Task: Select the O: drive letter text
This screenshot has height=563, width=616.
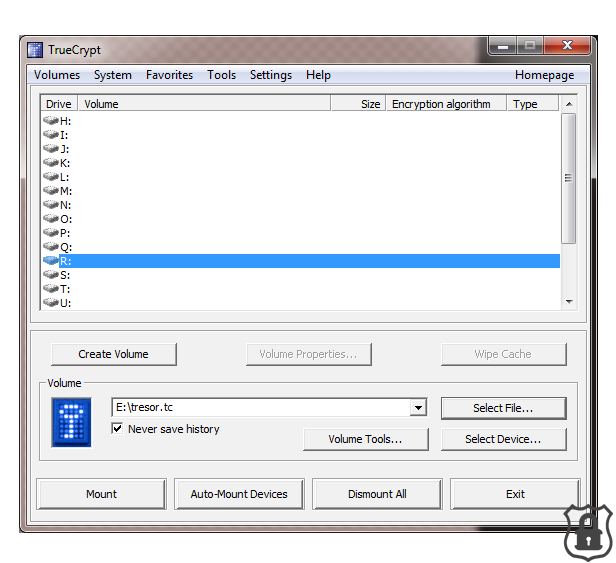Action: 66,219
